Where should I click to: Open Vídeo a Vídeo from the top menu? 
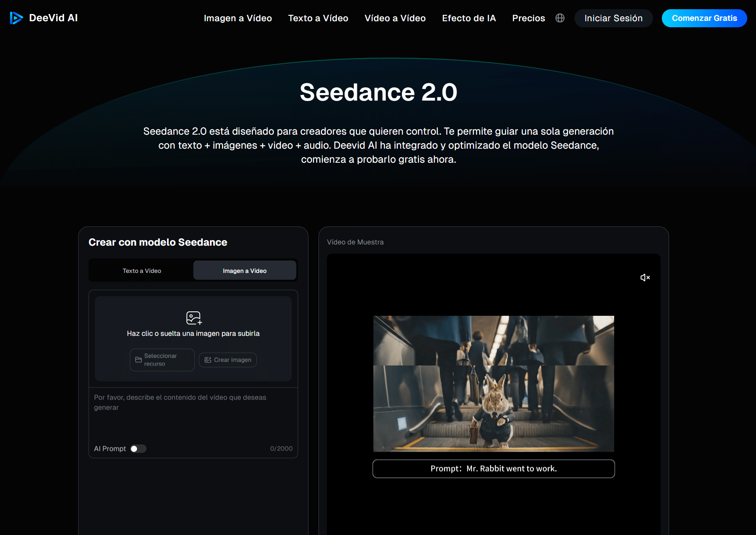[x=395, y=18]
